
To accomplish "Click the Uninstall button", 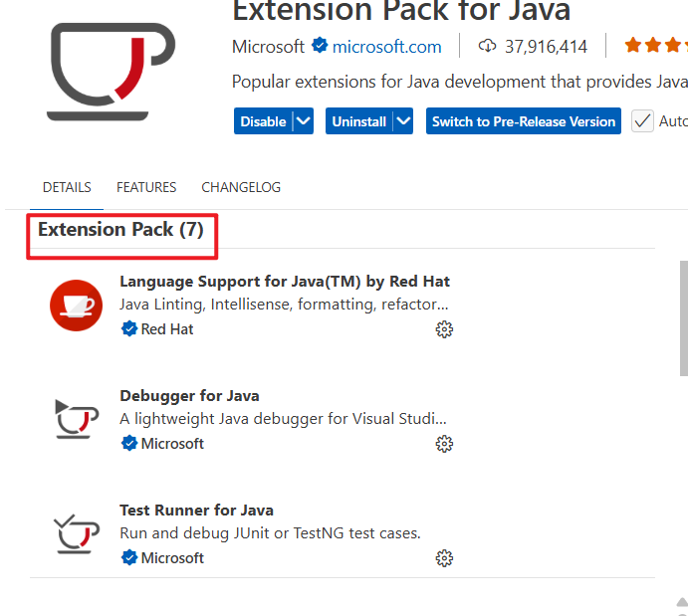I will coord(358,121).
